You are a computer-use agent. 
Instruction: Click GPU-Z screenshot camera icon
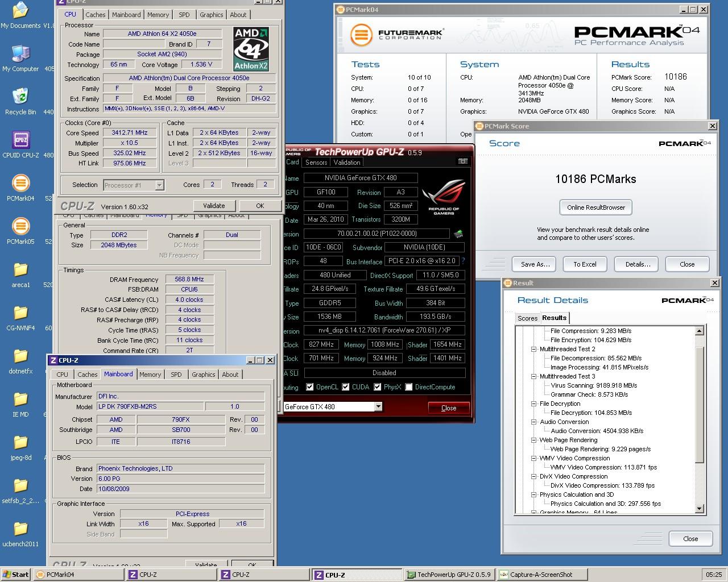pyautogui.click(x=462, y=161)
